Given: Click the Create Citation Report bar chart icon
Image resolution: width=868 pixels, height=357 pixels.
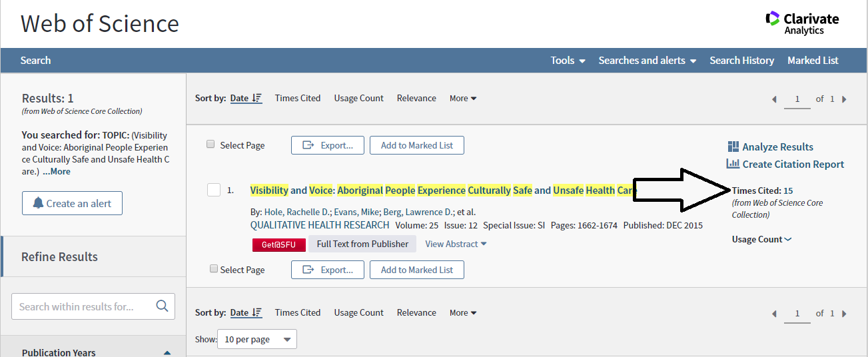Looking at the screenshot, I should [x=733, y=164].
